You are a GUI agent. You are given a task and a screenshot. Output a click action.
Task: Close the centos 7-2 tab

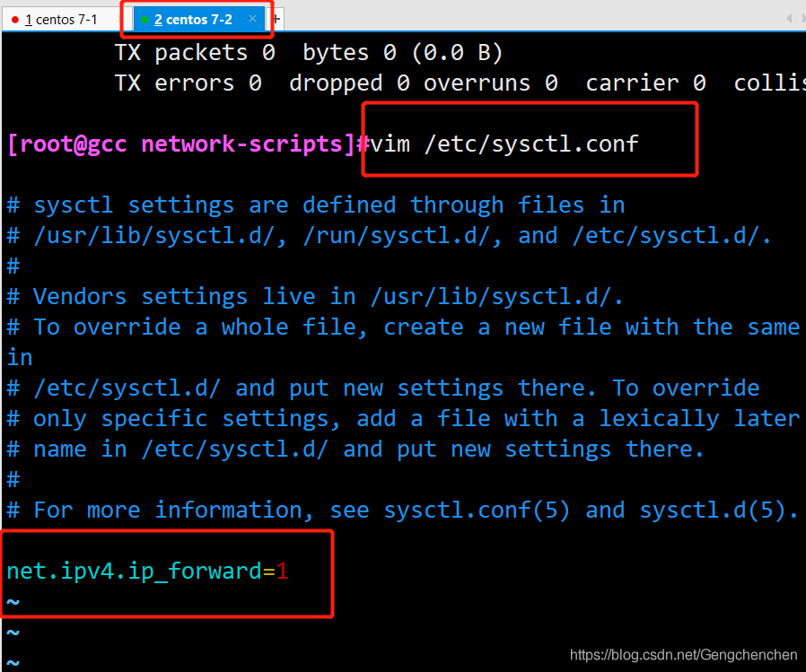[252, 19]
